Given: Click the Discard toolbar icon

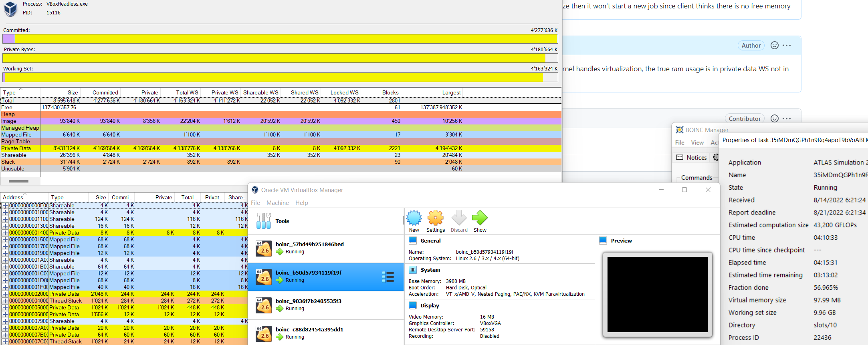Looking at the screenshot, I should click(x=459, y=218).
